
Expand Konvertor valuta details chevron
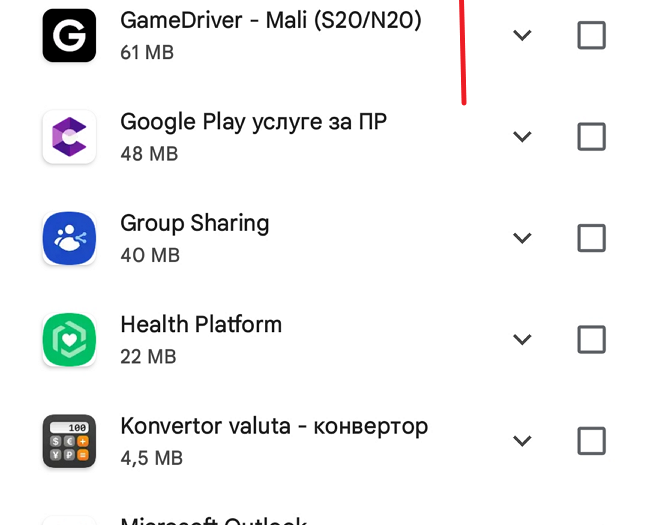point(522,441)
